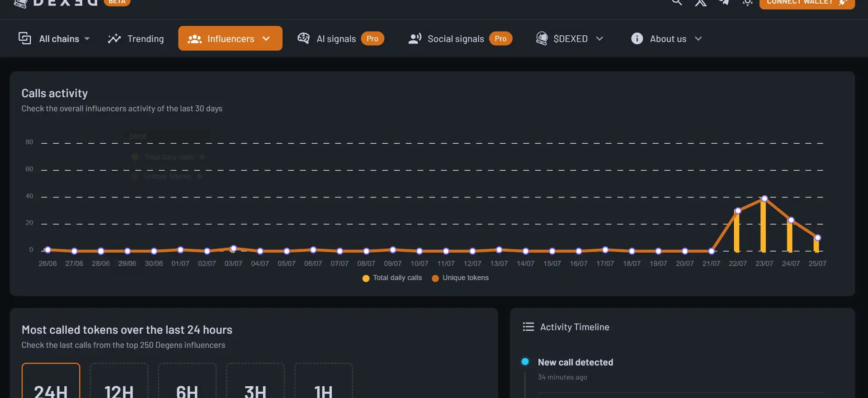Click the $DEXED token icon

coord(542,38)
